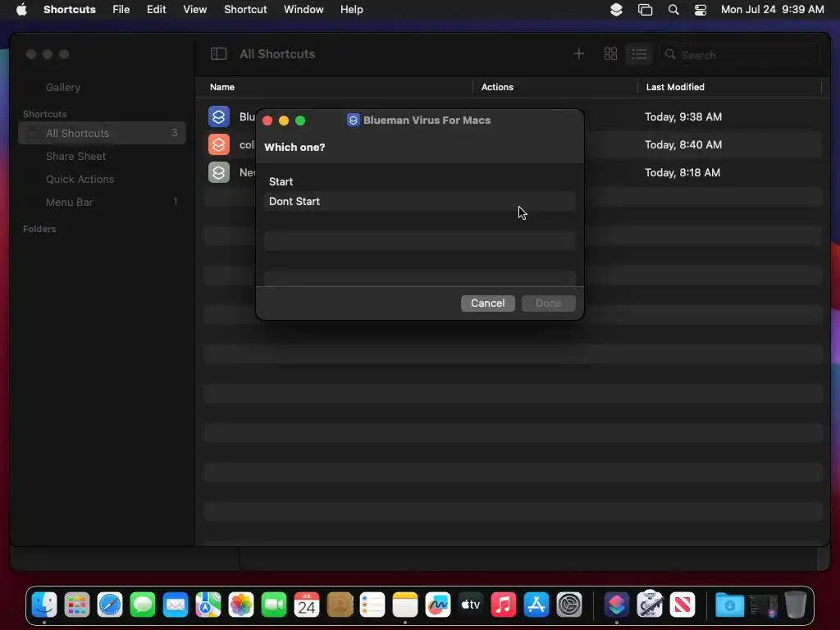Open Automator from the Dock
The width and height of the screenshot is (840, 630).
[650, 605]
